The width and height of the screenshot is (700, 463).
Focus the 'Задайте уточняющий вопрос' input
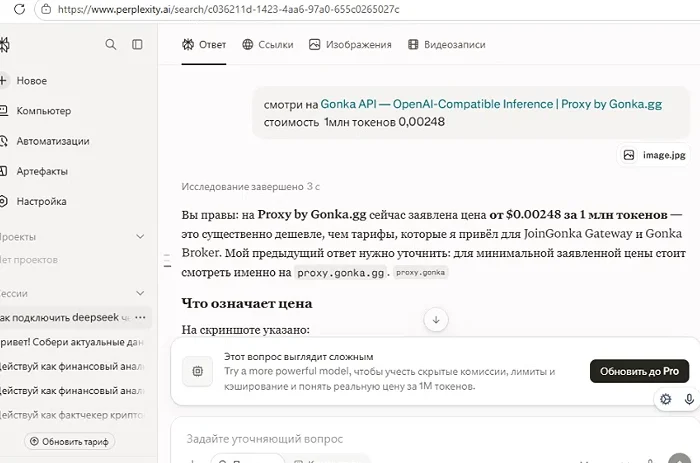[x=265, y=439]
